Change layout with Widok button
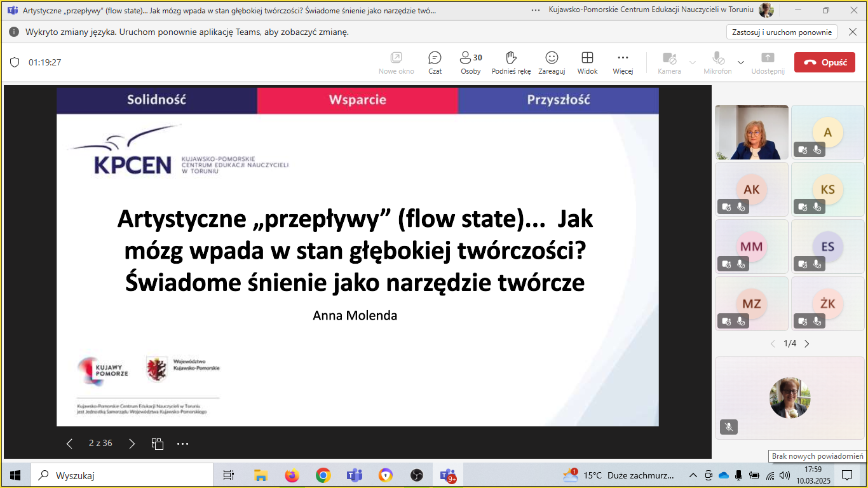868x488 pixels. (x=587, y=62)
